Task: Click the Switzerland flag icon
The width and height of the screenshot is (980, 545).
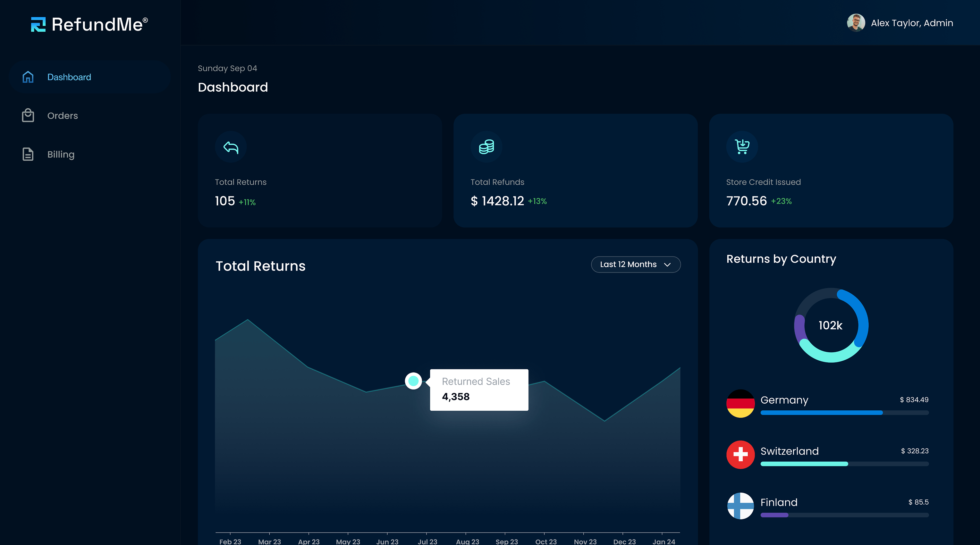Action: click(x=740, y=455)
